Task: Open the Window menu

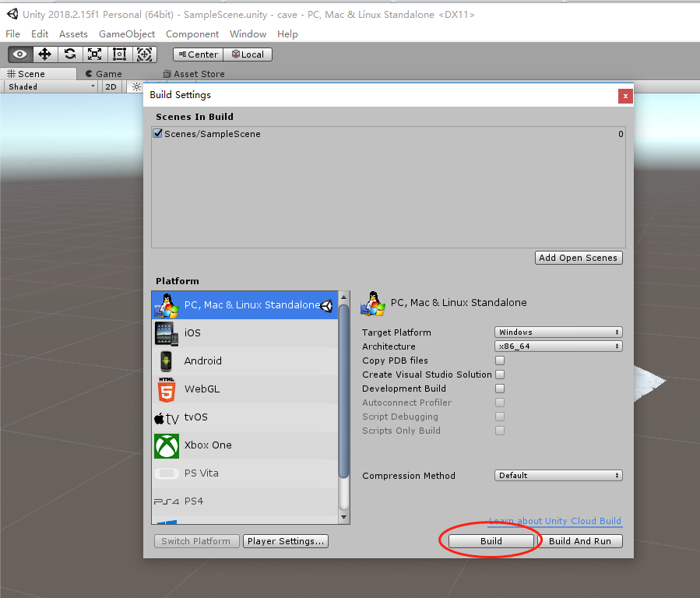Action: 248,34
